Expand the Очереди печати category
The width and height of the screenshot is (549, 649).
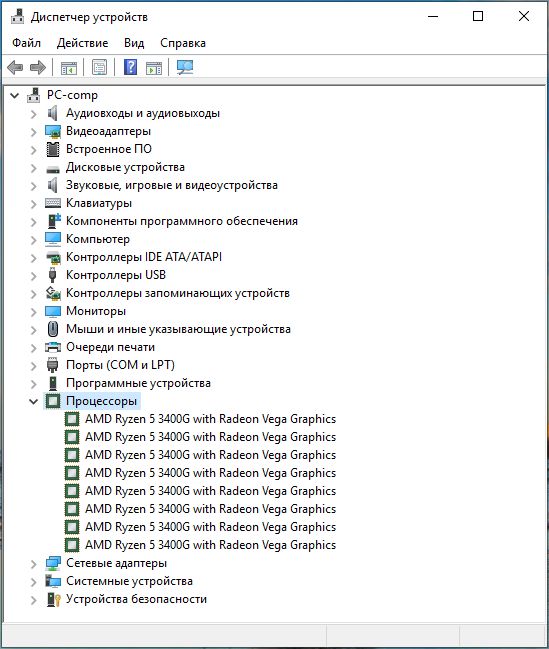point(34,348)
